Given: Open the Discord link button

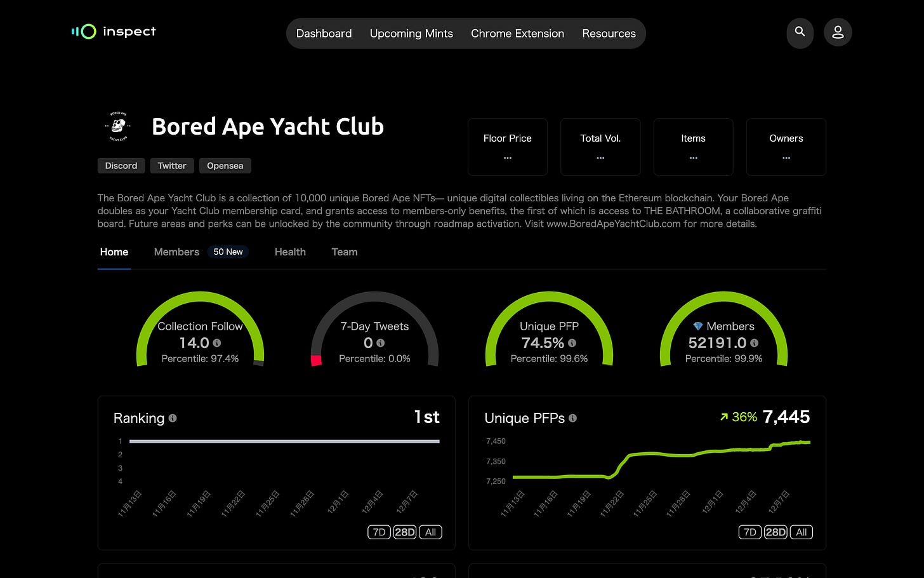Looking at the screenshot, I should [x=121, y=166].
